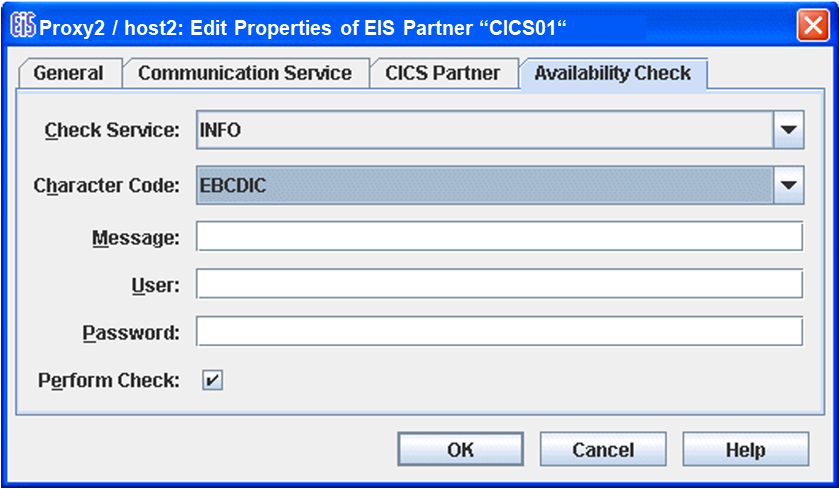The width and height of the screenshot is (839, 489).
Task: Click the "Check Service:" label text
Action: click(112, 131)
